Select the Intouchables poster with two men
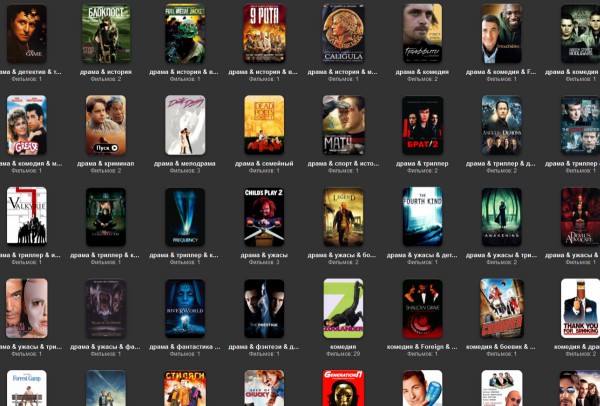Image resolution: width=600 pixels, height=406 pixels. [502, 33]
